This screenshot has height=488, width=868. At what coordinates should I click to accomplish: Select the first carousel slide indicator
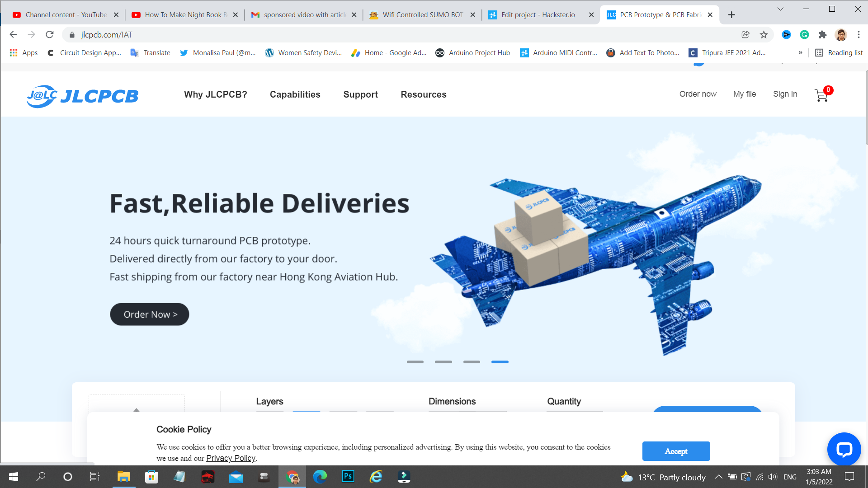click(x=415, y=362)
